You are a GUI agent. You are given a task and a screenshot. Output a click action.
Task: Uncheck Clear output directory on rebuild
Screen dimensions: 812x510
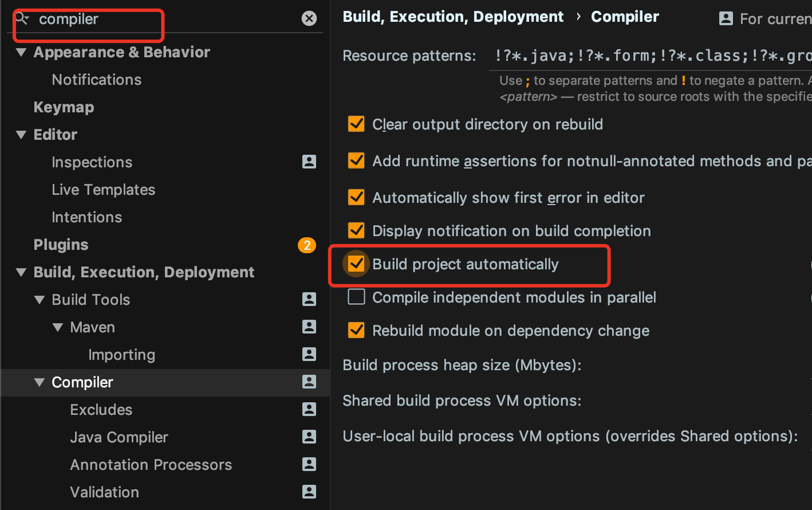pos(357,124)
